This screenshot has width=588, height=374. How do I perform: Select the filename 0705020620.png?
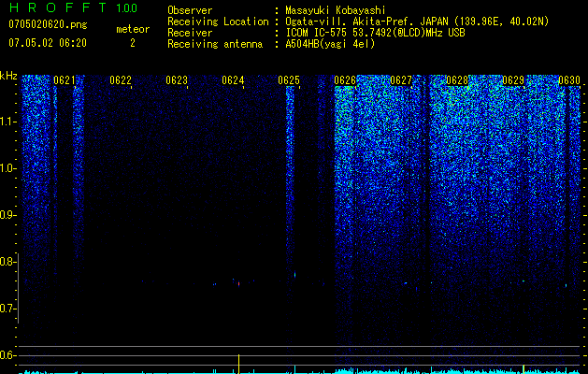pos(48,24)
